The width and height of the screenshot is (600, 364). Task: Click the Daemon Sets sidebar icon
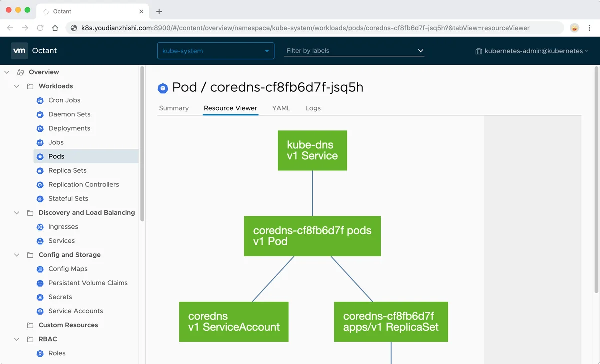40,114
